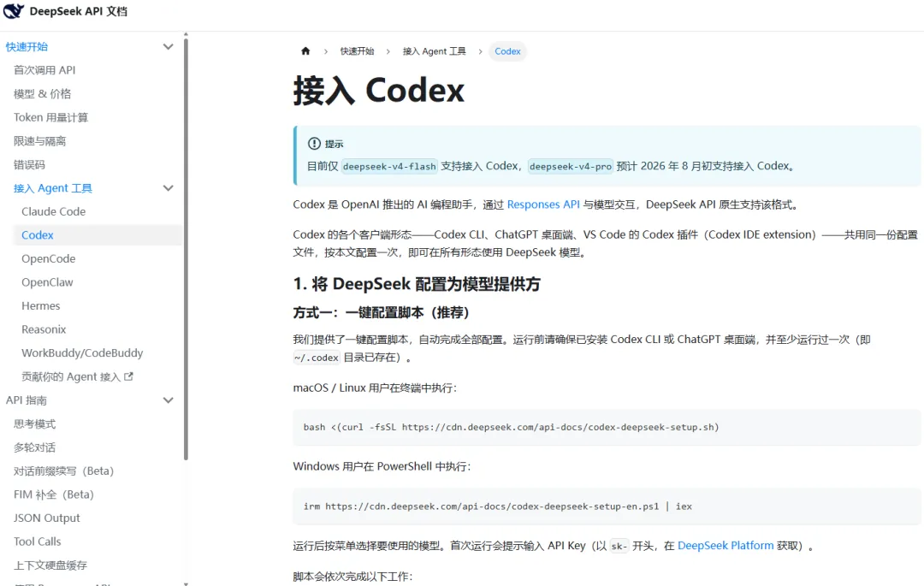Viewport: 924px width, 586px height.
Task: Open 快速开始 in the sidebar
Action: click(x=27, y=46)
